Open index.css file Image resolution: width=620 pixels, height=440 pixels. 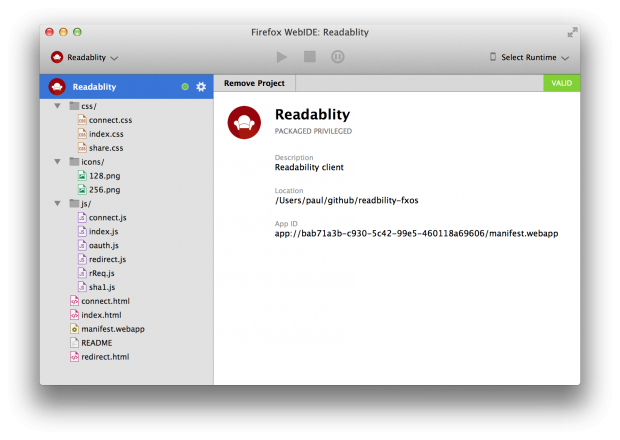coord(106,134)
